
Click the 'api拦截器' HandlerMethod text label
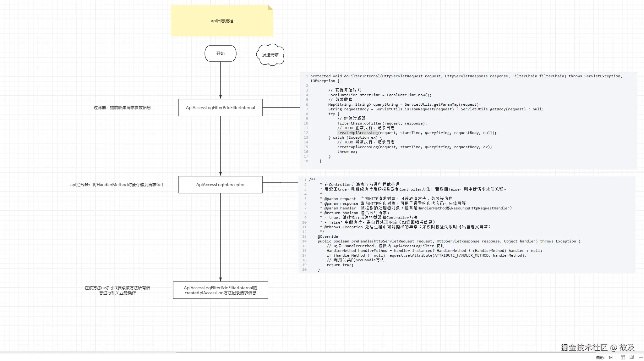(117, 185)
